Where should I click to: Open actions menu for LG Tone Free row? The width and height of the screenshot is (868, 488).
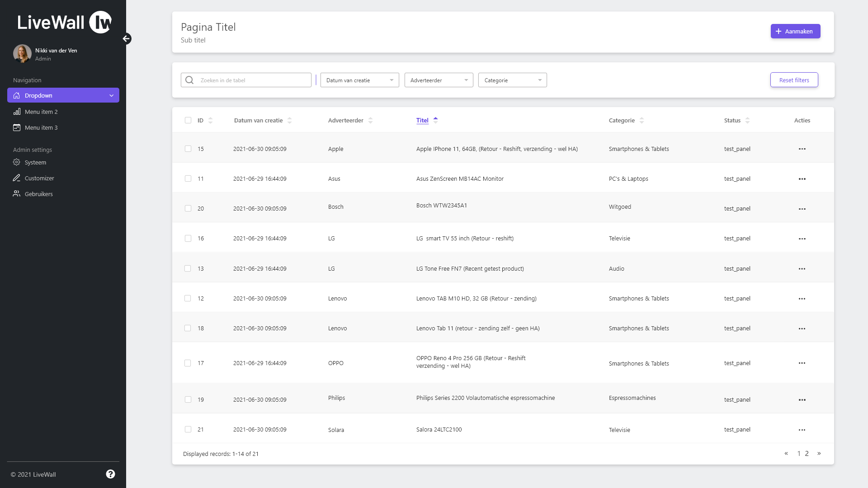coord(802,269)
